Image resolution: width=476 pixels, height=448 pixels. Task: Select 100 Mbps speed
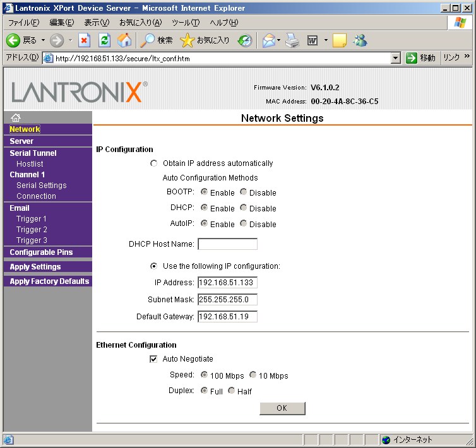coord(204,375)
